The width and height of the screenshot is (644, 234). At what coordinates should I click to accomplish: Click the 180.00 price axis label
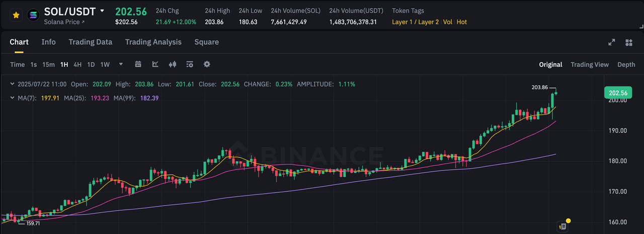(x=617, y=161)
